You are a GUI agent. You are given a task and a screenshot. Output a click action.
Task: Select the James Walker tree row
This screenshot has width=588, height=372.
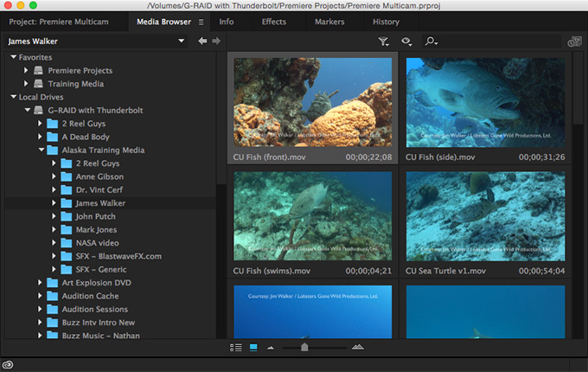click(x=111, y=203)
